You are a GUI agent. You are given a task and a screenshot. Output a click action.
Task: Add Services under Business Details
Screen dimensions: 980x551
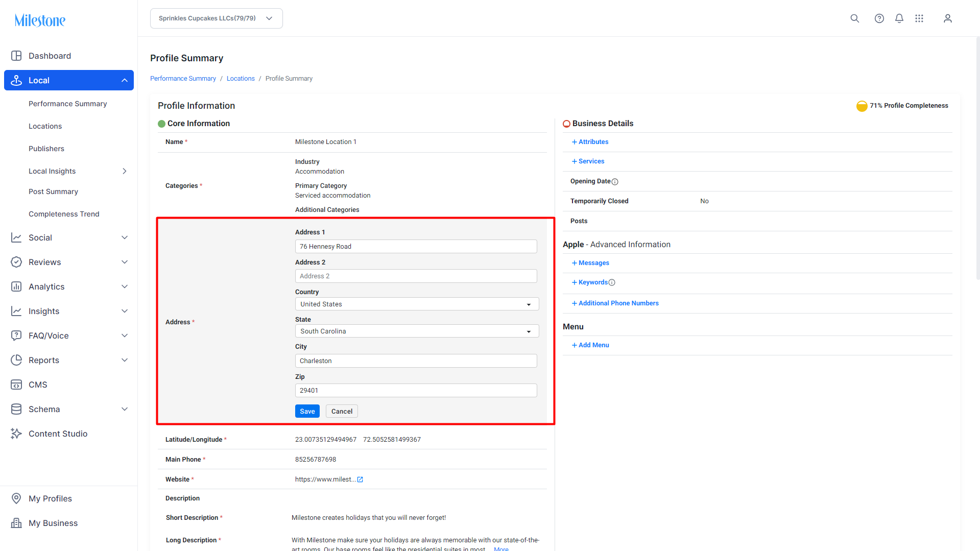pos(588,161)
